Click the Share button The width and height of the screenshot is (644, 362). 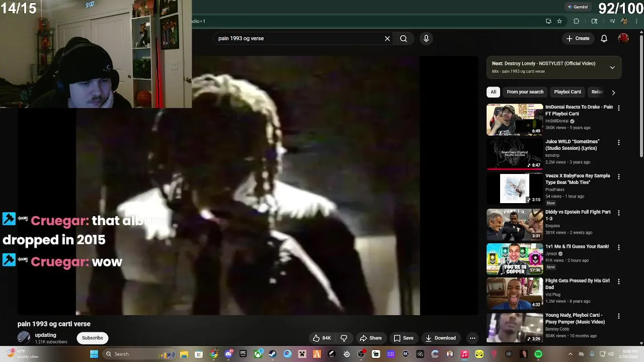click(370, 338)
